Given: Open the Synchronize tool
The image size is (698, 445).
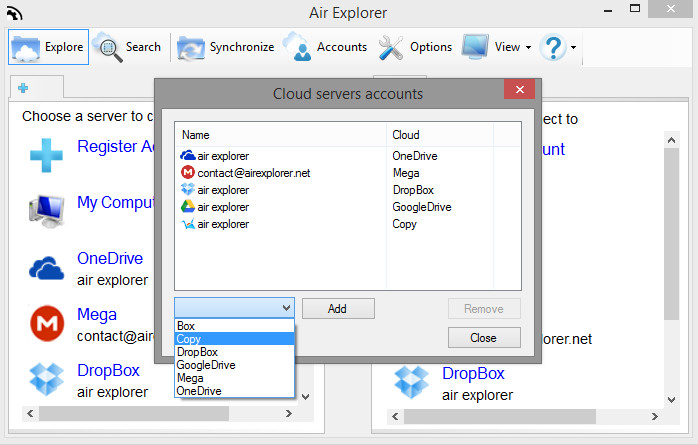Looking at the screenshot, I should coord(225,47).
